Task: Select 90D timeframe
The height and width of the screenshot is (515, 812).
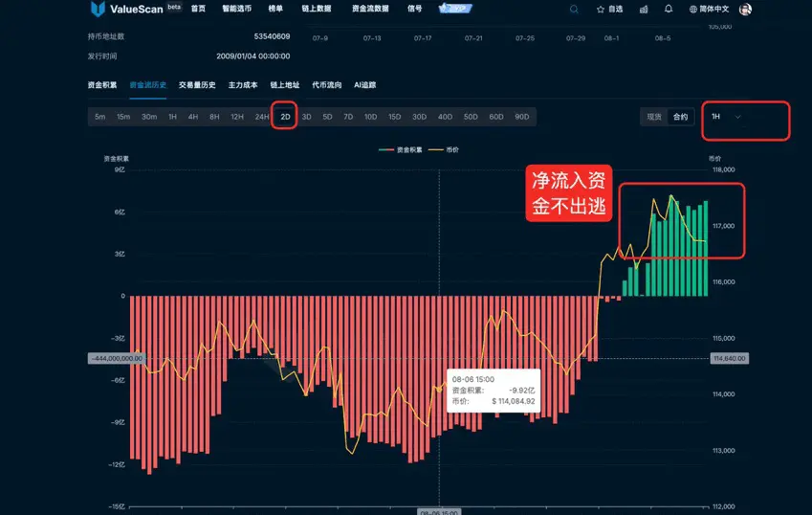Action: coord(522,117)
